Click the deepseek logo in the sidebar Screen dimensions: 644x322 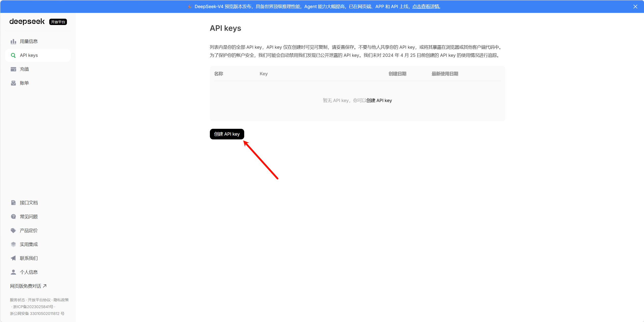(27, 22)
